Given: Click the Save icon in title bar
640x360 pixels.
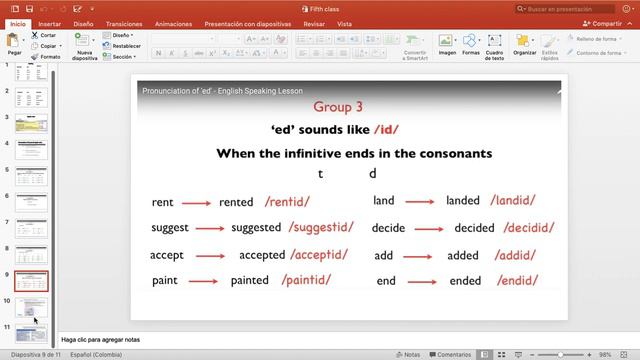Looking at the screenshot, I should [x=29, y=9].
